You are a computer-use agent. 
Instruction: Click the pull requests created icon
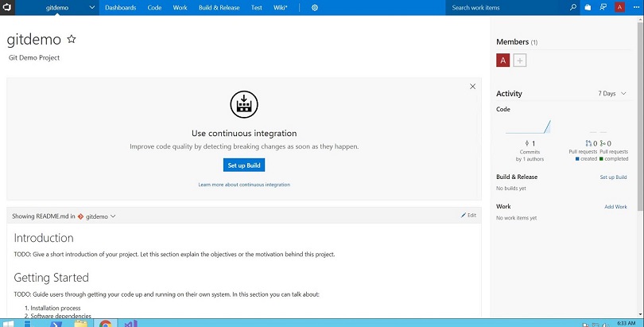click(588, 143)
